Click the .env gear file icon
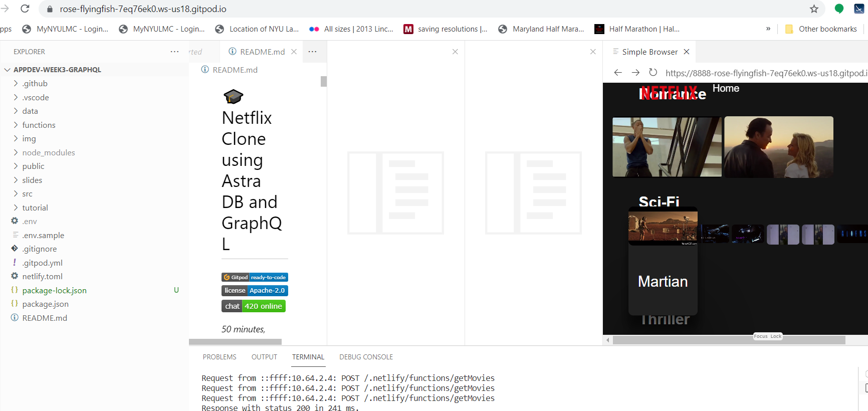The width and height of the screenshot is (868, 411). coord(15,221)
